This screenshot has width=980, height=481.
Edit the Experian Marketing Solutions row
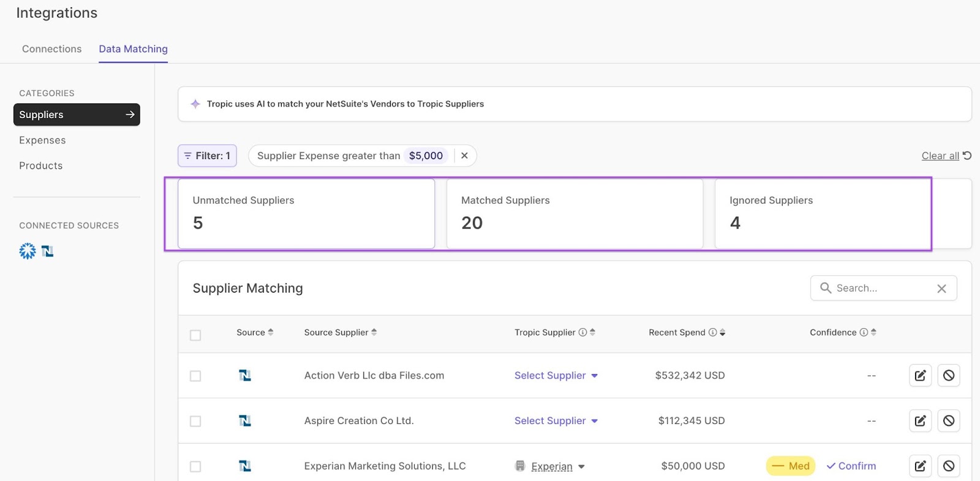tap(921, 466)
